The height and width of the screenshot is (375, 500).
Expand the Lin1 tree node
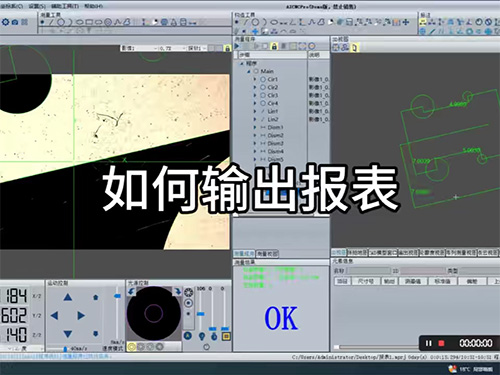pyautogui.click(x=255, y=111)
